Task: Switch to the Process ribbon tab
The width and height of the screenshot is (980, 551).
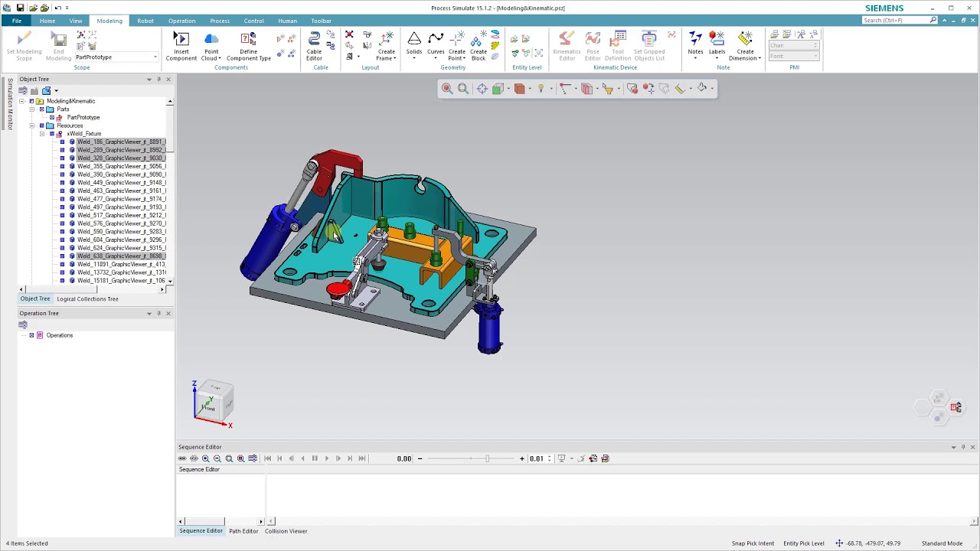Action: (220, 21)
